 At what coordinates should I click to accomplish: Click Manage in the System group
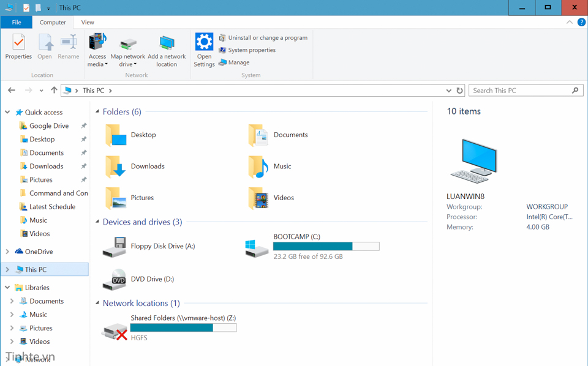234,62
